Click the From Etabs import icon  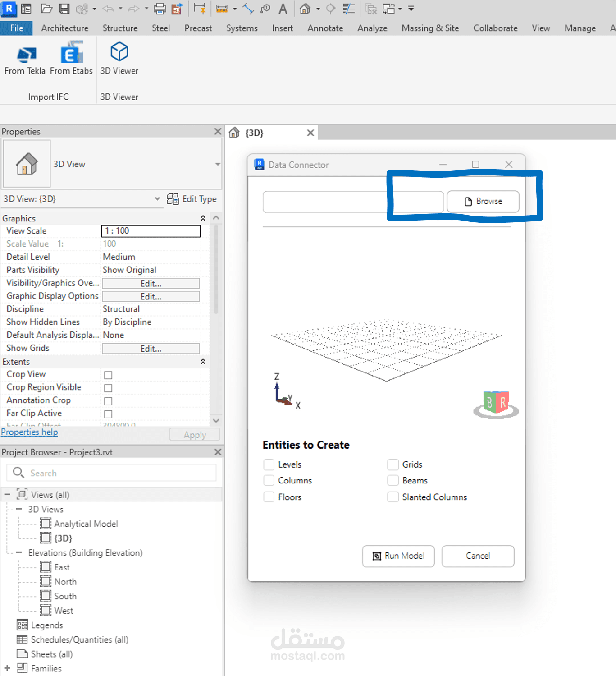(72, 53)
